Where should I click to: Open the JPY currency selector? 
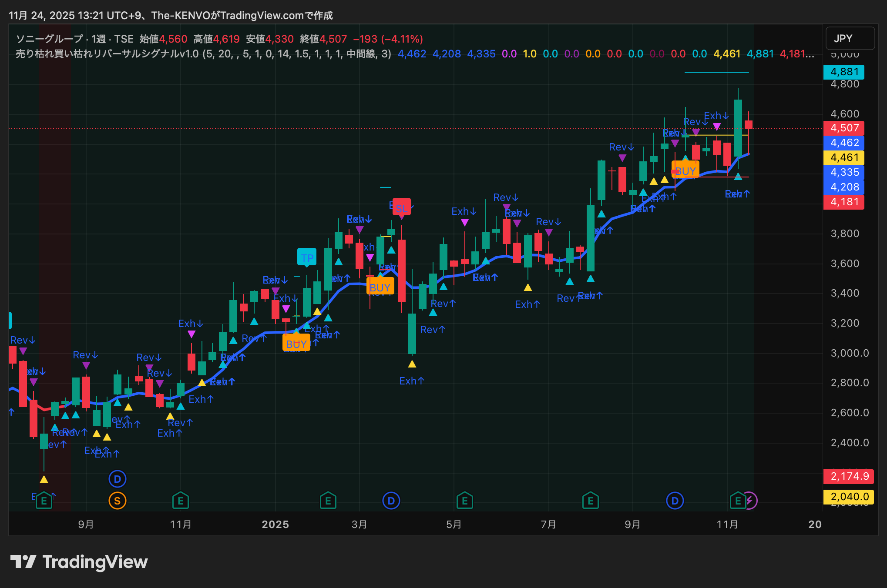coord(849,39)
